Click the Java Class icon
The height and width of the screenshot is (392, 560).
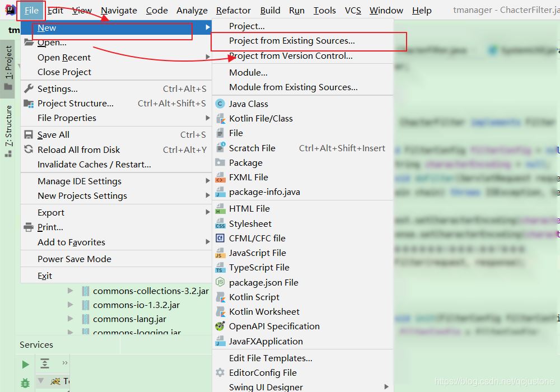pyautogui.click(x=220, y=104)
